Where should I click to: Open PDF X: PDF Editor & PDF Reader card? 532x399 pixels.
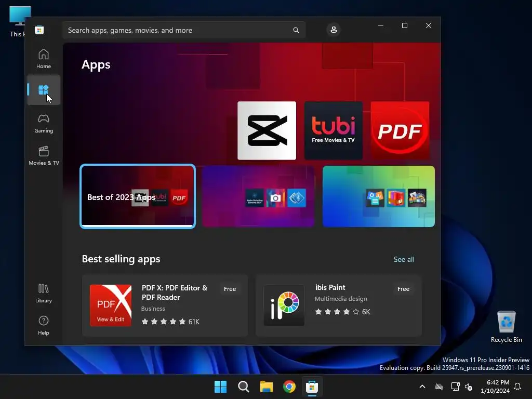click(165, 305)
